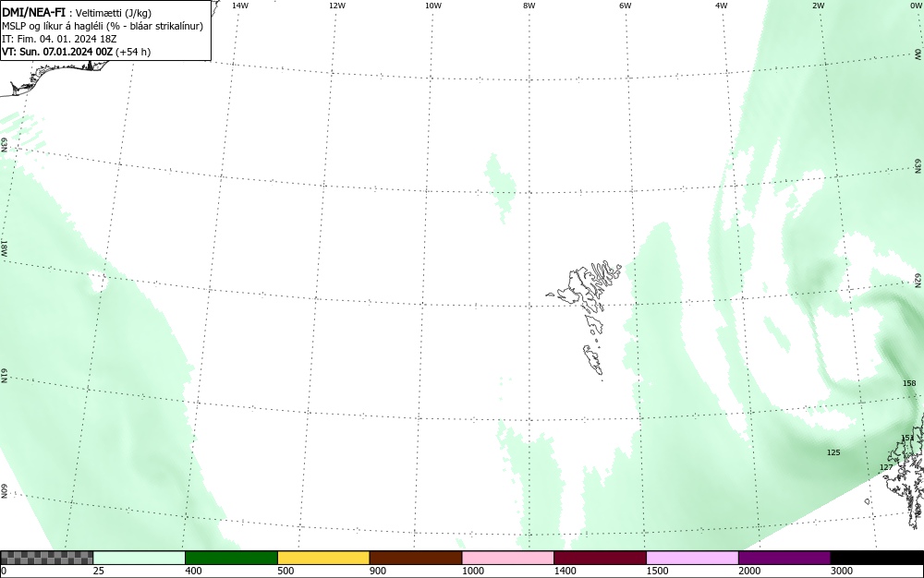Click the map value 125
924x578 pixels.
coord(833,452)
